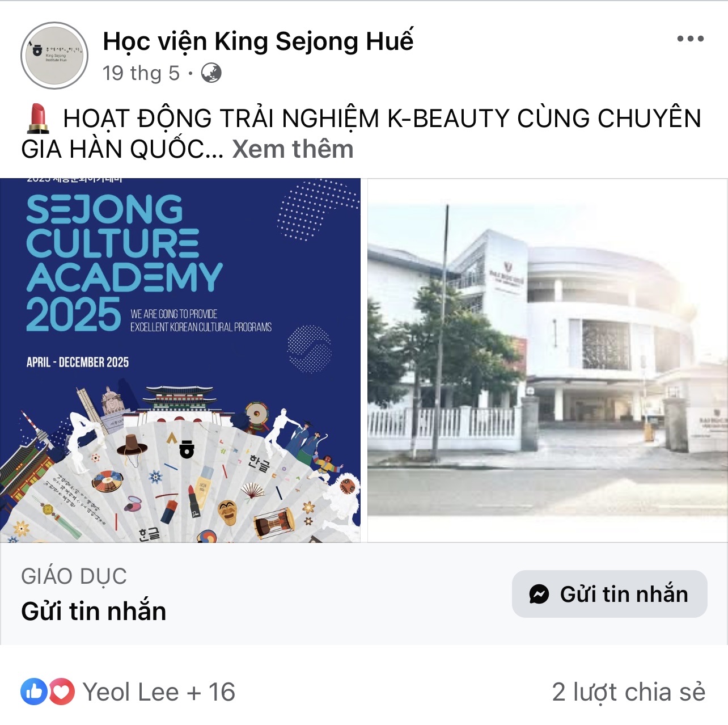The image size is (728, 725).
Task: Click the bold Gửi tin nhắn headline
Action: click(x=94, y=612)
